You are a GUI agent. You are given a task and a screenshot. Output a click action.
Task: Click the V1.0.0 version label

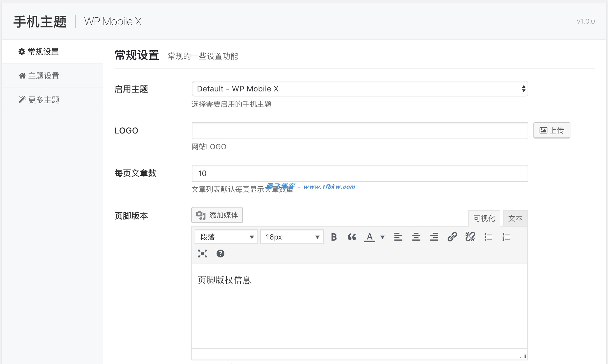click(x=586, y=21)
